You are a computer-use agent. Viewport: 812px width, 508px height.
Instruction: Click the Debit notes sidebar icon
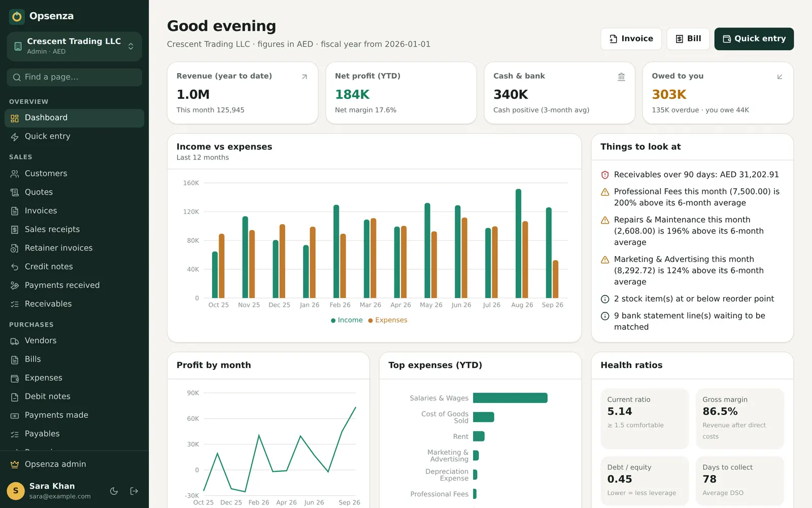(15, 397)
